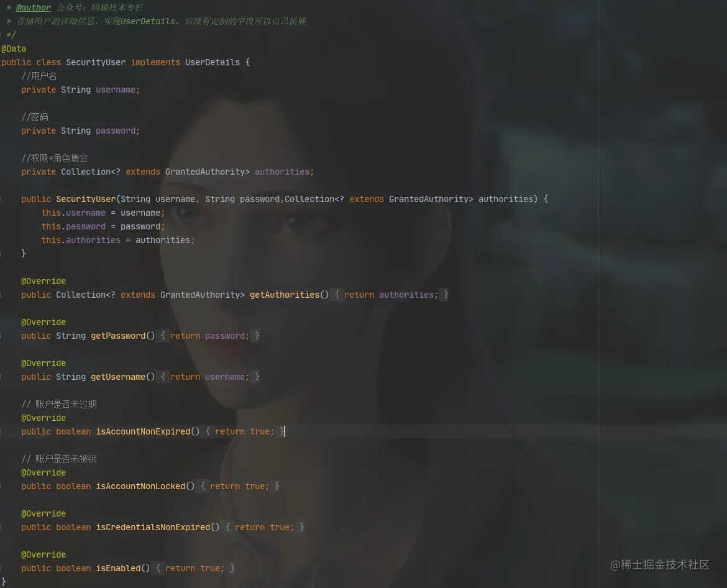Click this.password in the constructor body
The height and width of the screenshot is (588, 727).
73,226
